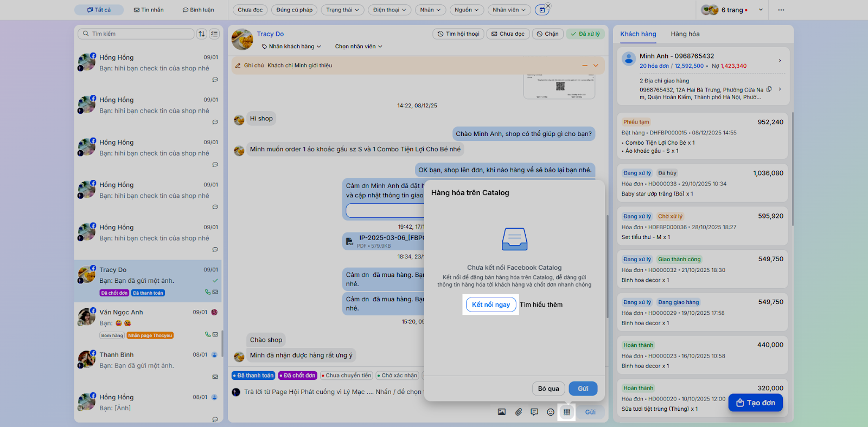Toggle the Đã chốt đơn tag above reply box

[298, 375]
